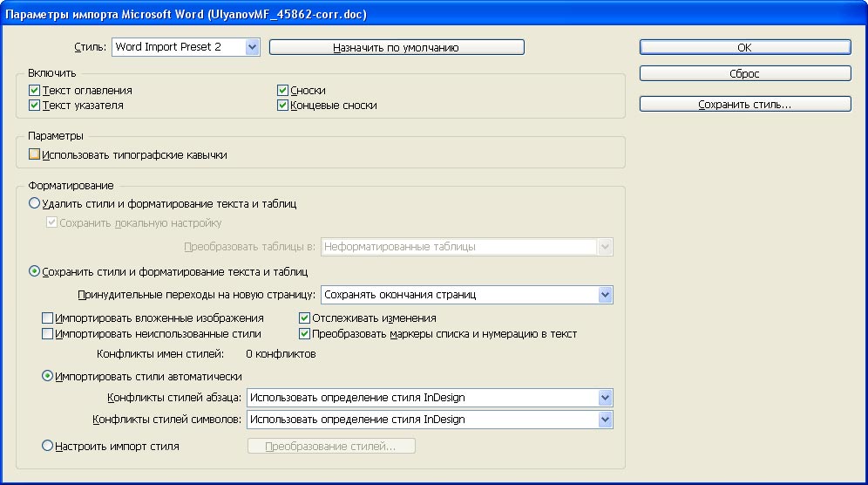The width and height of the screenshot is (868, 485).
Task: Click the Сброс button
Action: pos(745,74)
